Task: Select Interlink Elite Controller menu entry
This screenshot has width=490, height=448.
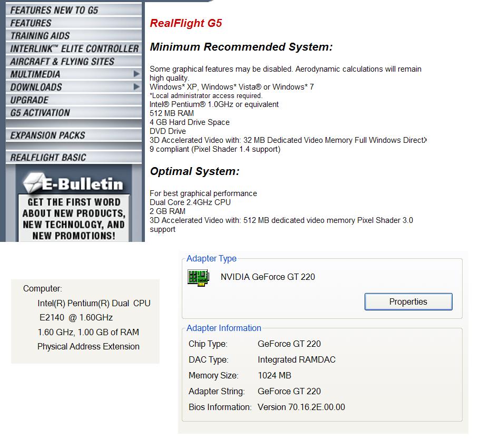Action: (74, 48)
